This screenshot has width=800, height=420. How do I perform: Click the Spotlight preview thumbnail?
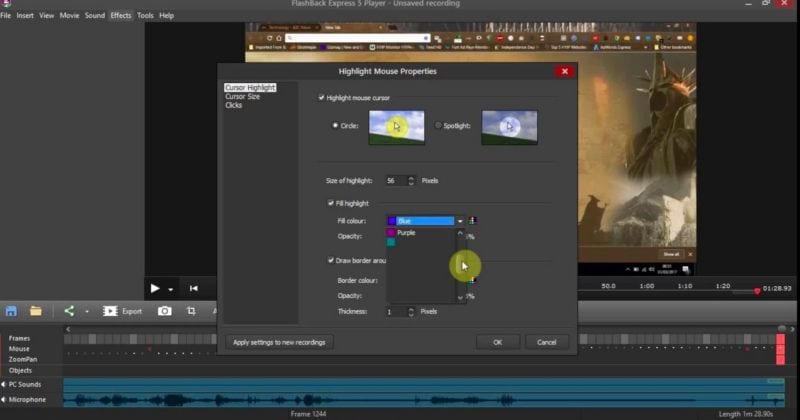click(x=509, y=127)
